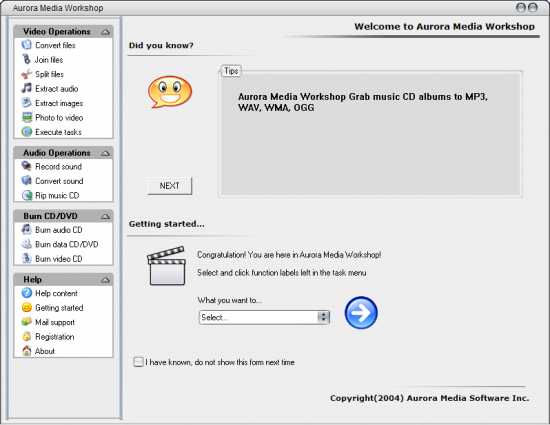Click the Rip music CD icon
Viewport: 550px width, 425px height.
pos(27,195)
